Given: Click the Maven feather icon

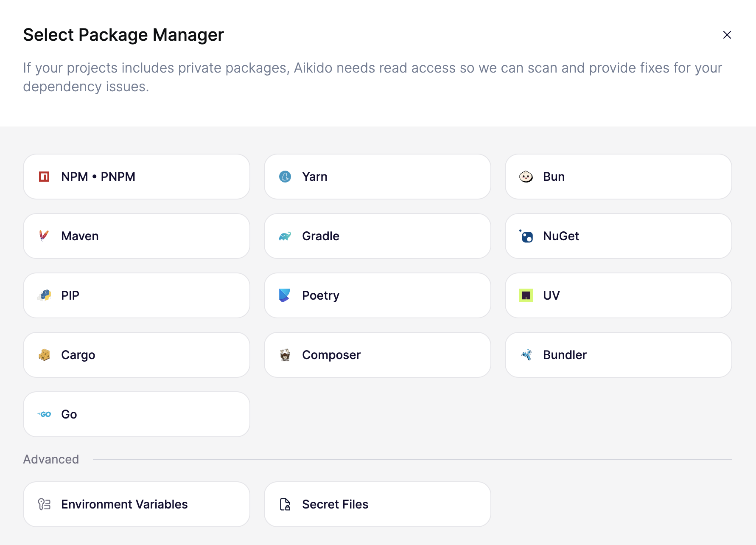Looking at the screenshot, I should pyautogui.click(x=44, y=236).
